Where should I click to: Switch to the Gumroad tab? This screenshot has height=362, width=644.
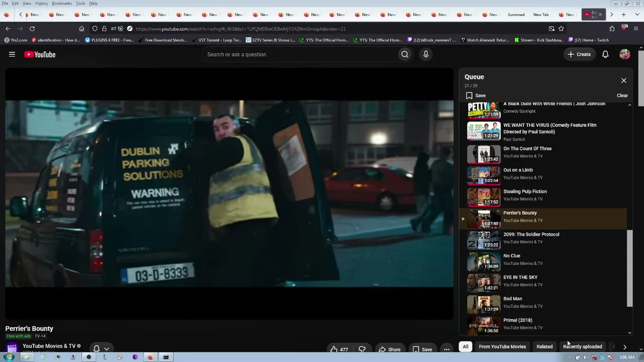click(516, 15)
